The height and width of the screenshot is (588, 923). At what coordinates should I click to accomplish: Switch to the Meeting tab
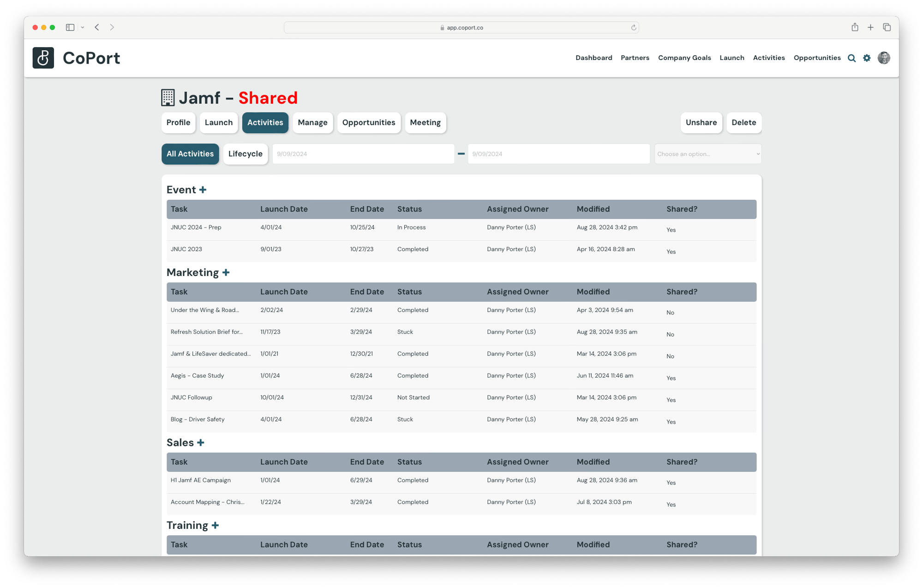(x=425, y=122)
